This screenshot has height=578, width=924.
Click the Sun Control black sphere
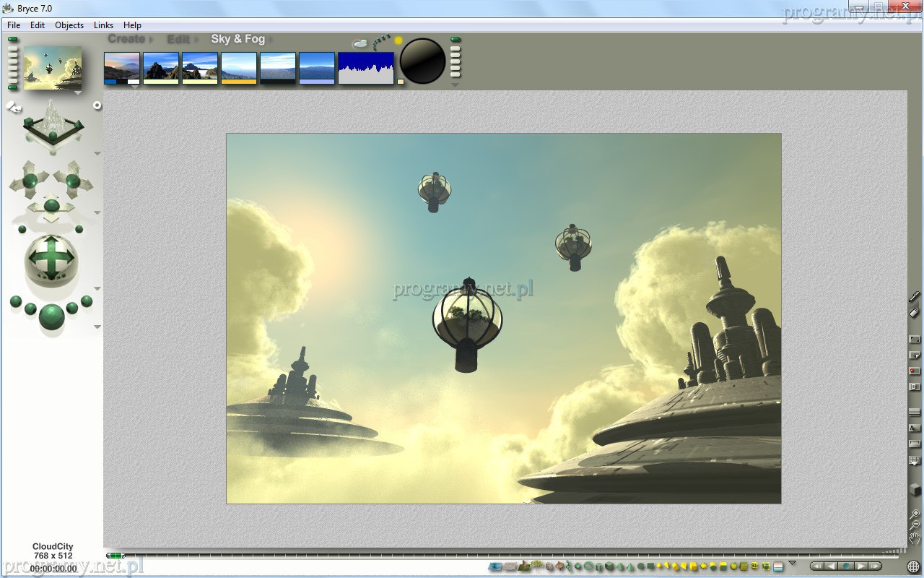422,61
